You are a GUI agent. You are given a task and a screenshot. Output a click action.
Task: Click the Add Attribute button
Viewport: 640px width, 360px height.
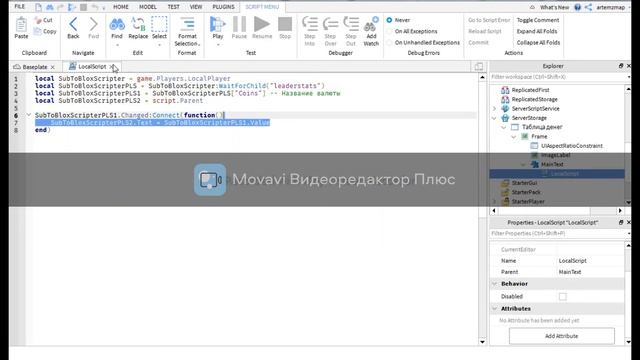click(562, 336)
